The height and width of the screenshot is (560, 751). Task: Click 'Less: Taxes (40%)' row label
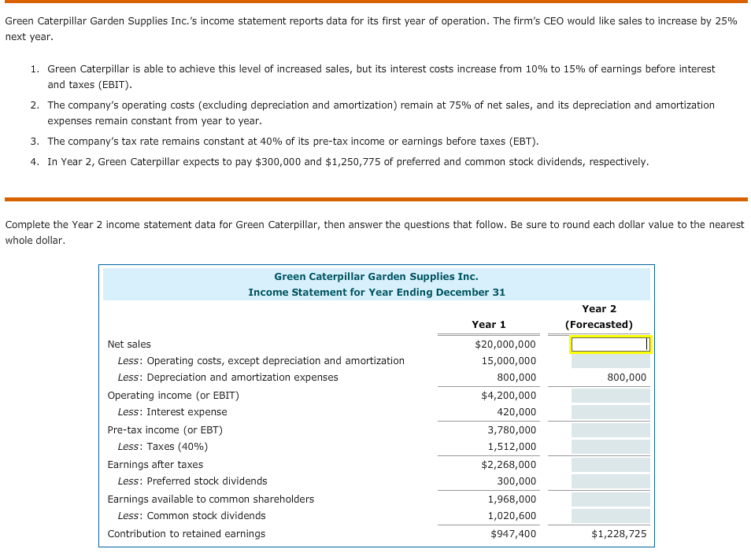click(x=163, y=447)
